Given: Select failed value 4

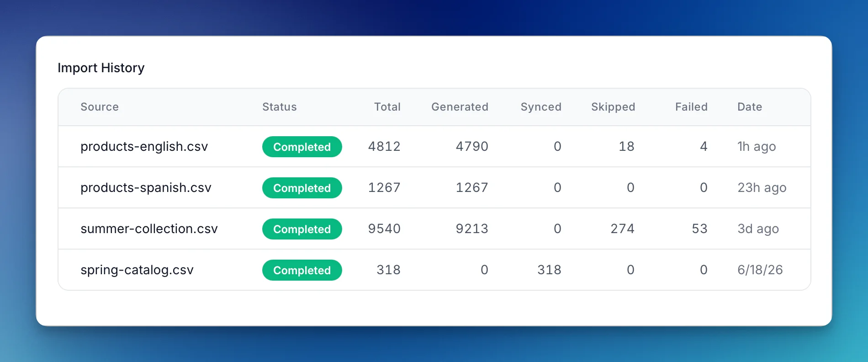Looking at the screenshot, I should 704,146.
